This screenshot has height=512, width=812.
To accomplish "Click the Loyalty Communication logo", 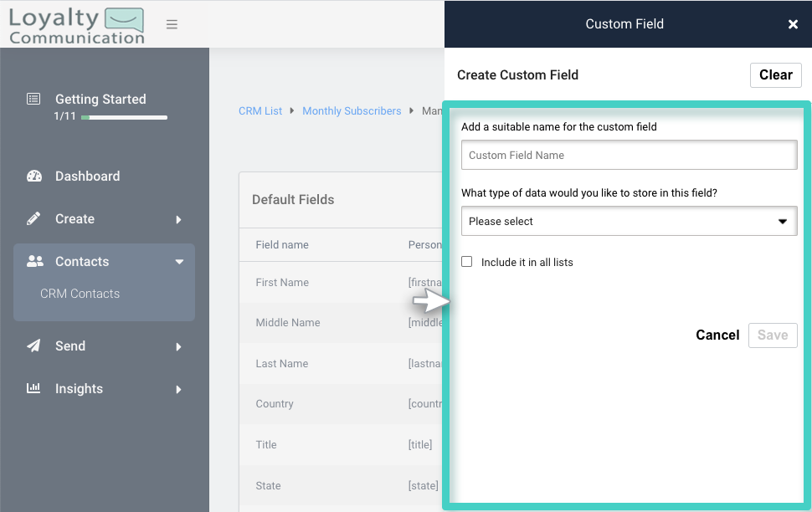I will pos(75,24).
